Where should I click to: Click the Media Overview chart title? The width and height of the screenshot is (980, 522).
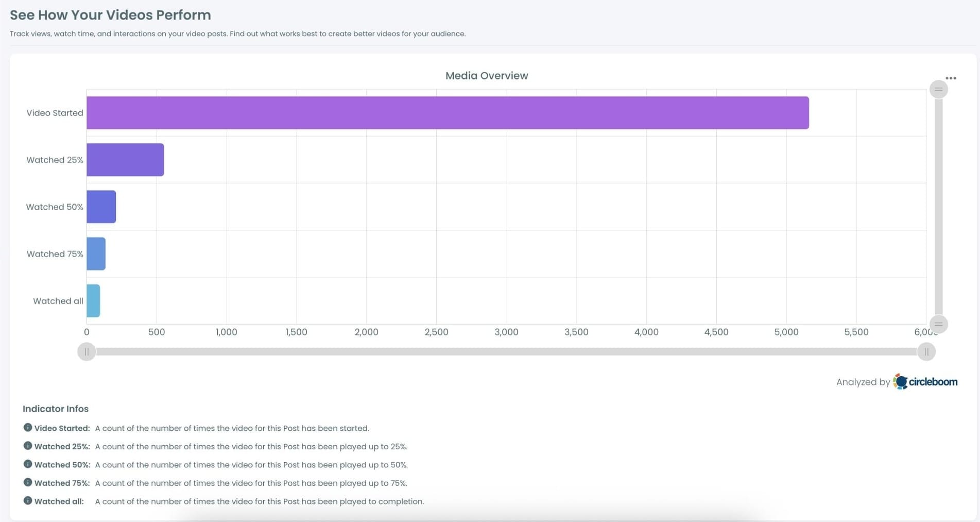(x=486, y=75)
